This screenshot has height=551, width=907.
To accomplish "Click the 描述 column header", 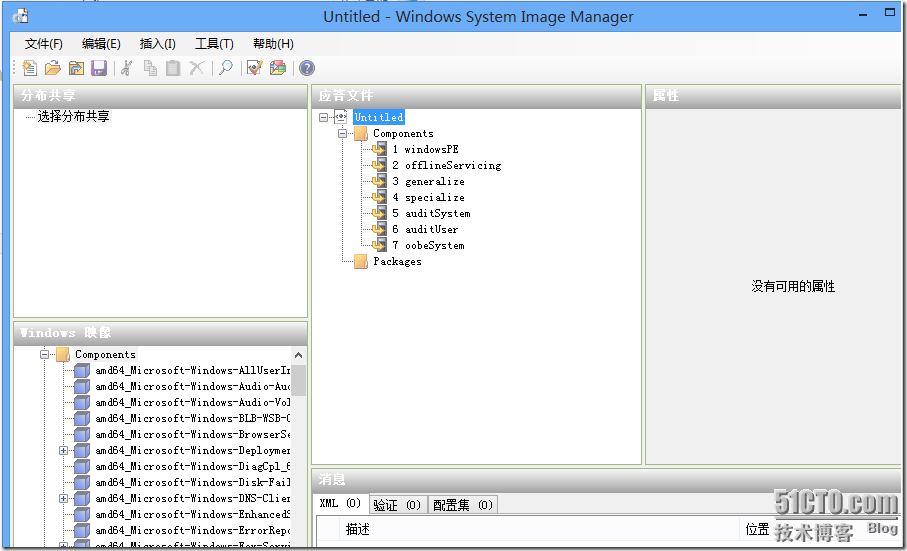I will 540,529.
